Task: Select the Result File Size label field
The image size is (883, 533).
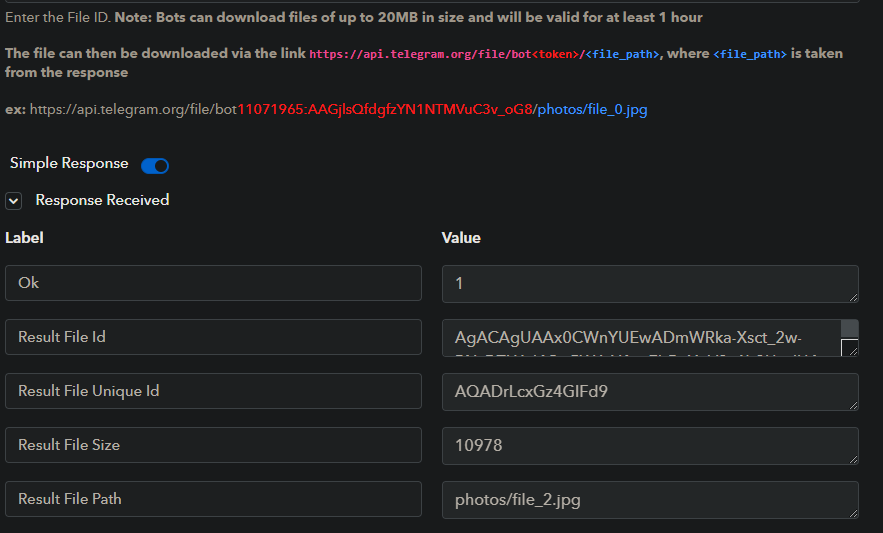Action: coord(213,445)
